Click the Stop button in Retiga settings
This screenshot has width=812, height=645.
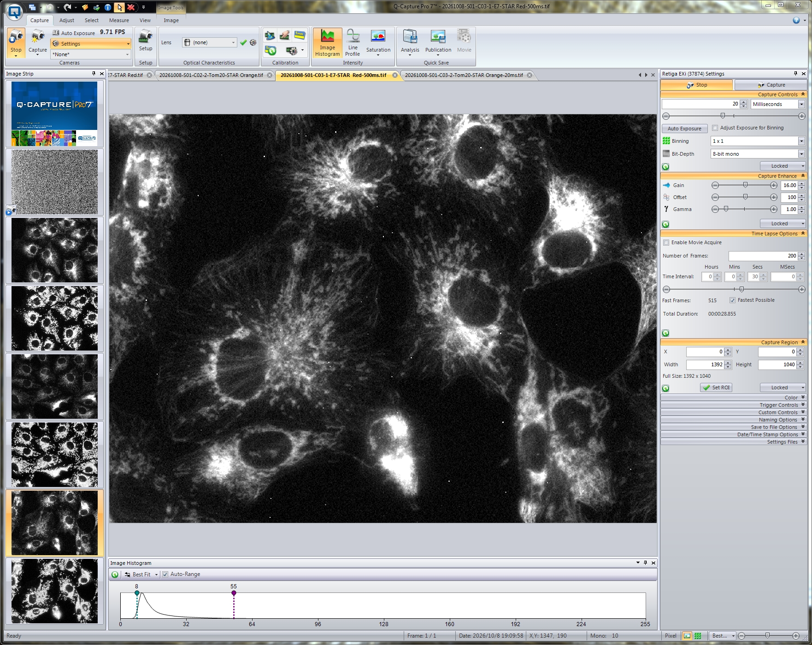(696, 85)
